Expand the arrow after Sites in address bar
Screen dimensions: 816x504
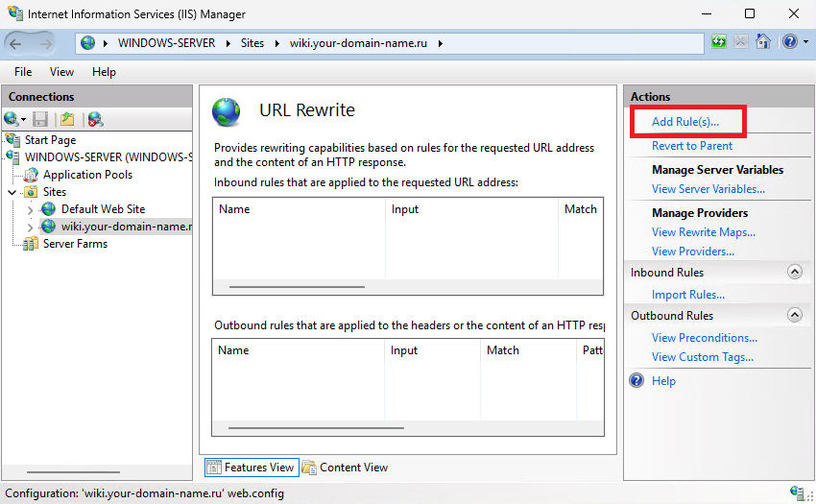276,44
